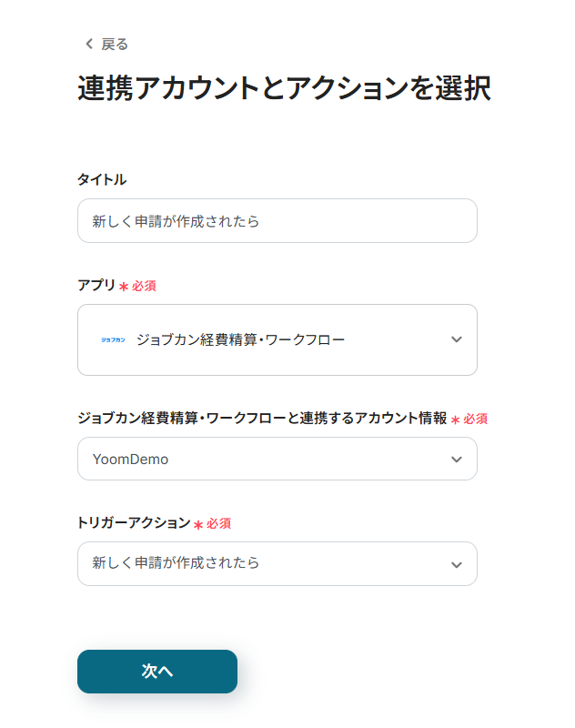This screenshot has width=575, height=728.
Task: Click the アプリ field label
Action: point(96,285)
